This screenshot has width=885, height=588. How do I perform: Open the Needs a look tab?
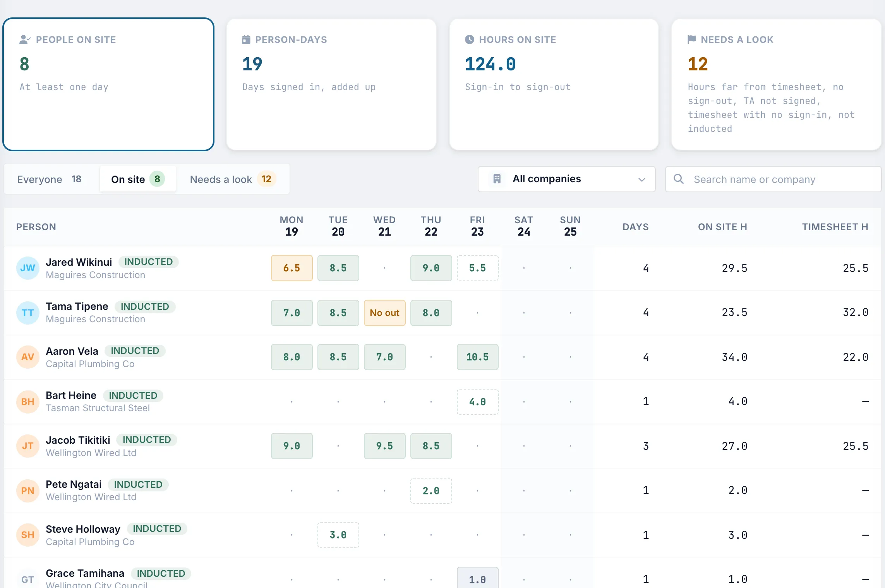coord(232,179)
